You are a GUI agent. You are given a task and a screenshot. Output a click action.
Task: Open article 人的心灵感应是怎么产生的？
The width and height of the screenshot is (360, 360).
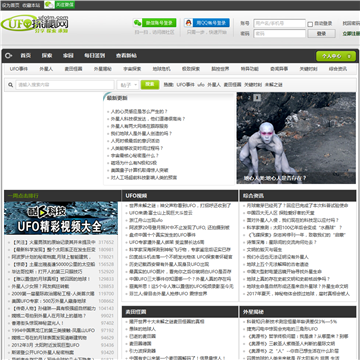(x=139, y=112)
